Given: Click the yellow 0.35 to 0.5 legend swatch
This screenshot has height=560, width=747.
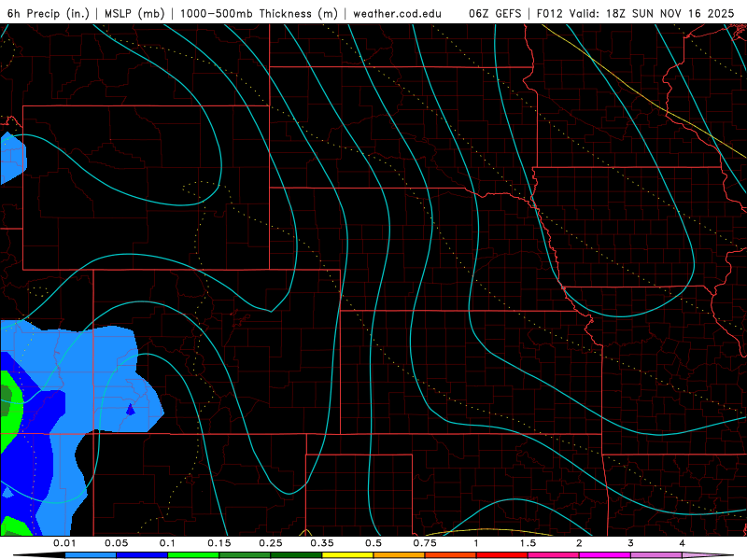Looking at the screenshot, I should point(347,555).
